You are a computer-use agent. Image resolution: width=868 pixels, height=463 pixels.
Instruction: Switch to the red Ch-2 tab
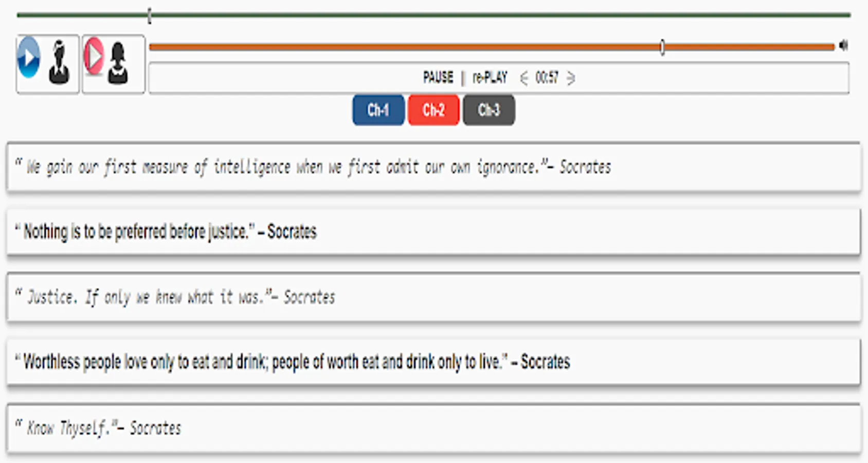pos(433,110)
